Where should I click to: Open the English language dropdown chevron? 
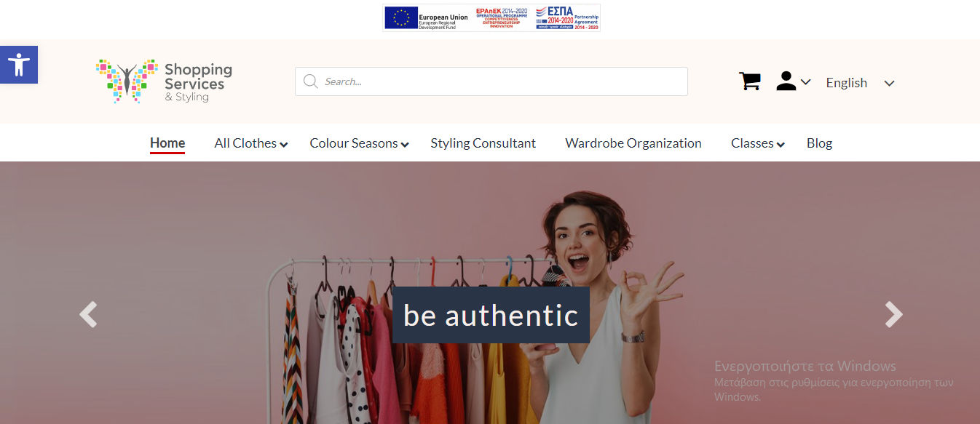[889, 83]
